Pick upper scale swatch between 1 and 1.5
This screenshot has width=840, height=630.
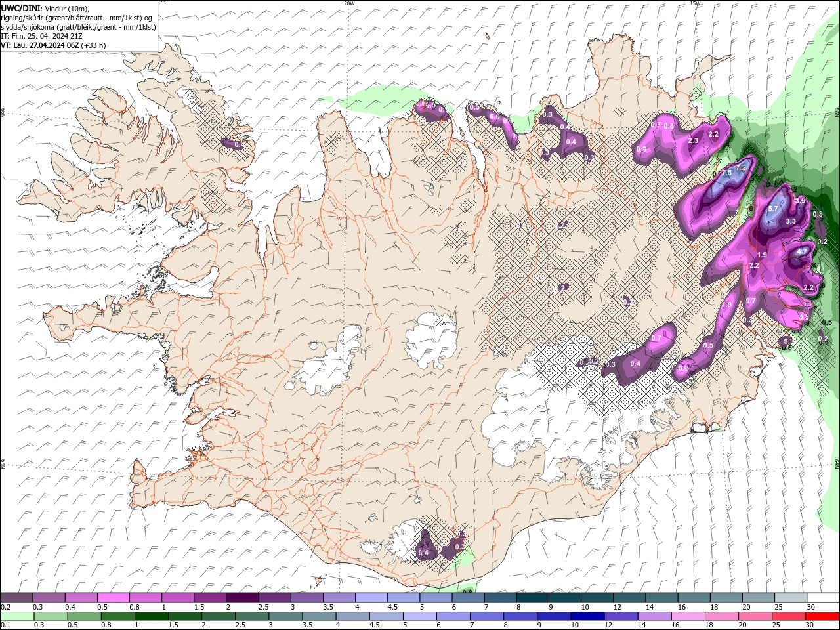[178, 598]
